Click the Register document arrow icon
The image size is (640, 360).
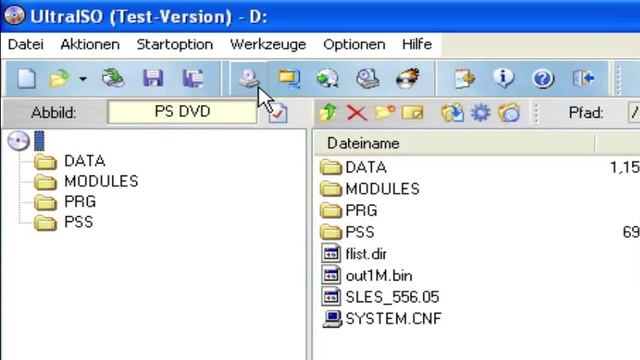(464, 78)
